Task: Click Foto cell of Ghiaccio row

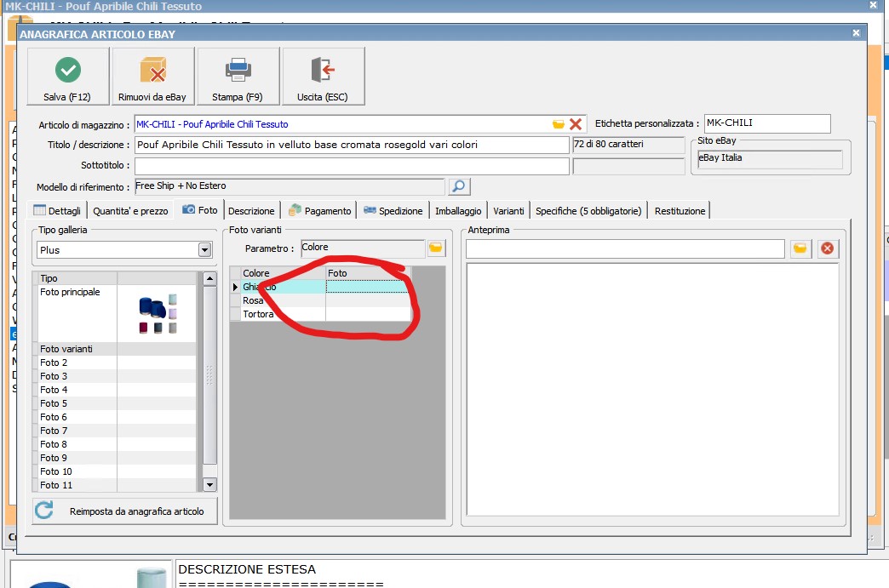Action: click(368, 287)
